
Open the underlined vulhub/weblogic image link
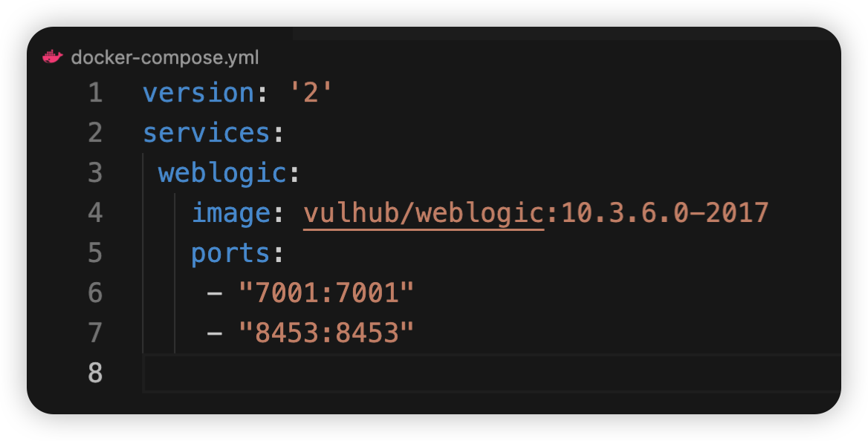coord(424,213)
